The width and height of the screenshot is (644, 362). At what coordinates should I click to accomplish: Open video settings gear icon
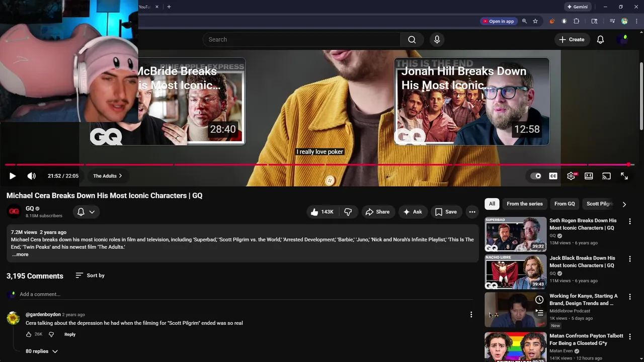(571, 176)
